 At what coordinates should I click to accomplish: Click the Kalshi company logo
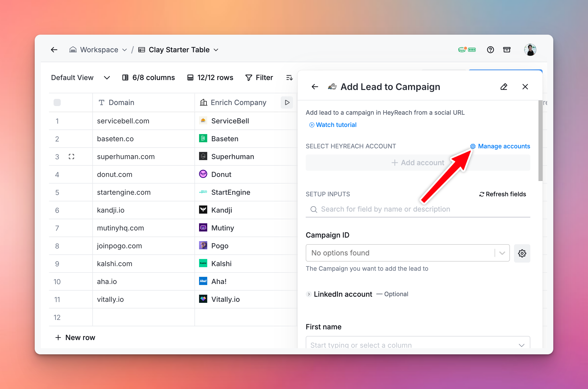[x=203, y=263]
